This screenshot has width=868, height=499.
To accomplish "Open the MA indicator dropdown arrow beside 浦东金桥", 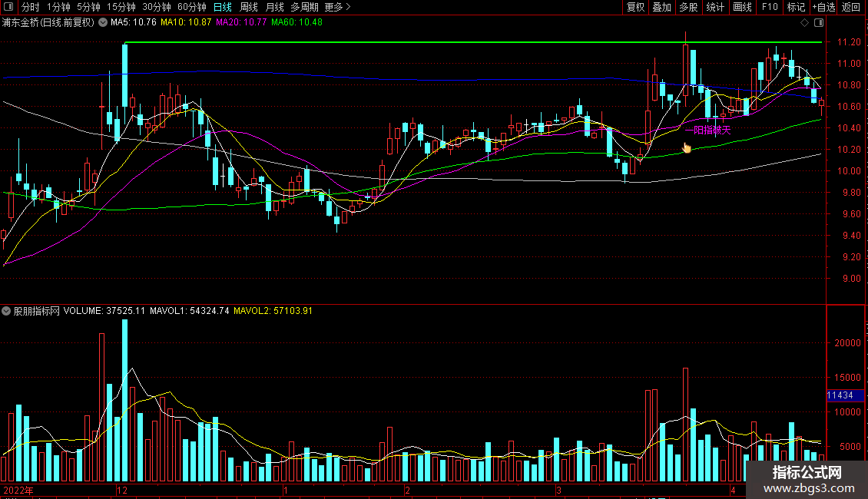I will 103,23.
